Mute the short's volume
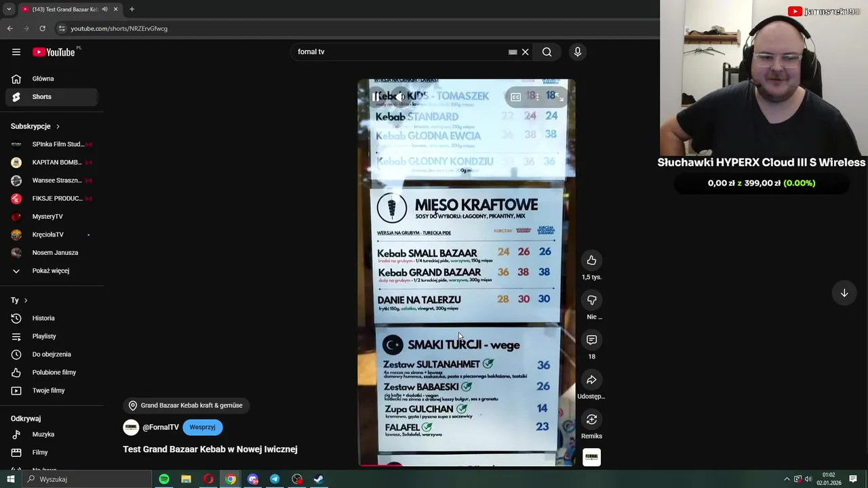868x488 pixels. pos(399,97)
